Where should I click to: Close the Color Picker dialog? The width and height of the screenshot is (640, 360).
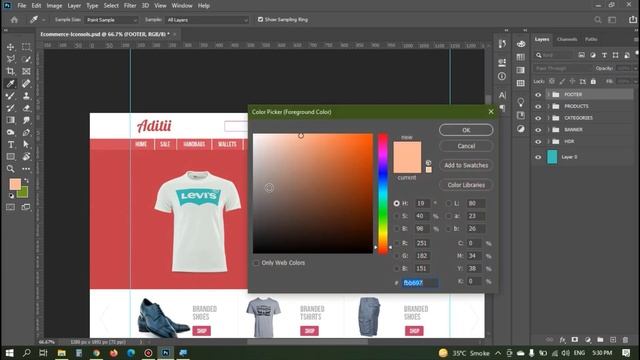click(491, 112)
